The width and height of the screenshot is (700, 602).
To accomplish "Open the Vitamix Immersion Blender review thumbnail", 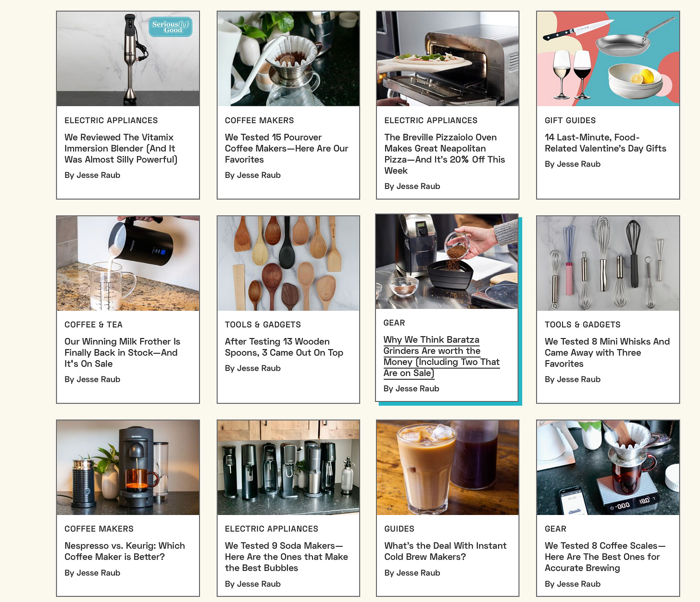I will click(x=128, y=59).
